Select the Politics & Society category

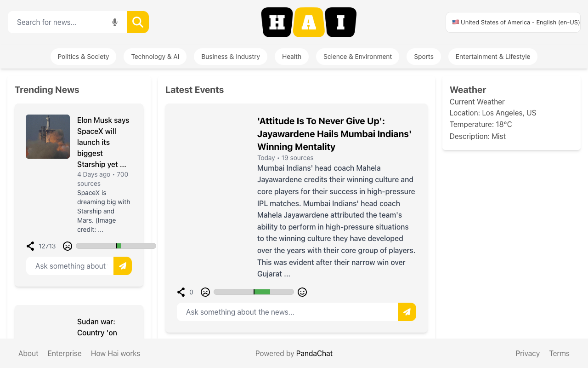(x=83, y=57)
